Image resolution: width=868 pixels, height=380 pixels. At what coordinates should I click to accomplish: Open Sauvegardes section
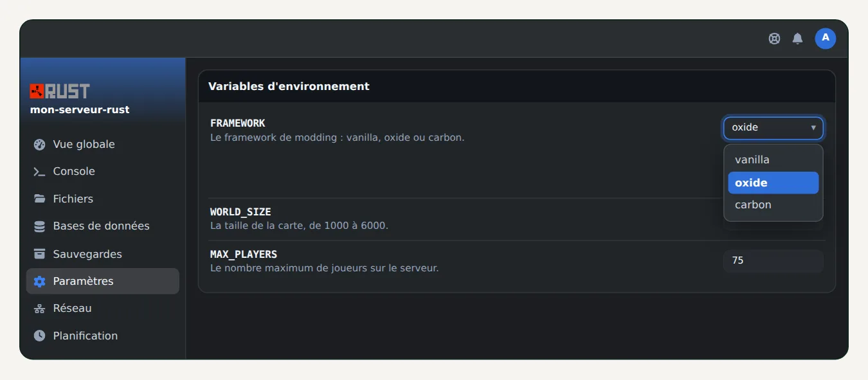pyautogui.click(x=103, y=254)
